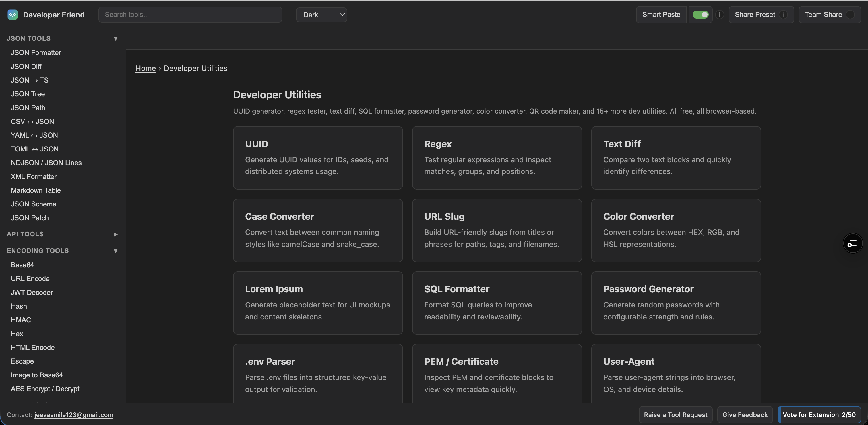
Task: Toggle the Smart Paste switch
Action: pos(701,14)
